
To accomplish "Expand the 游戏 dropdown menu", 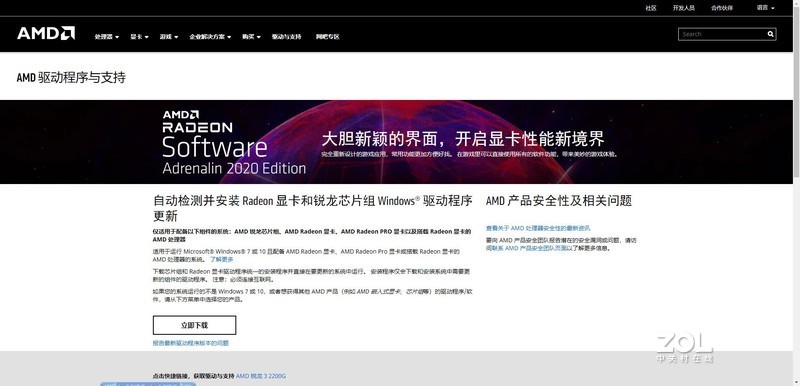I will tap(169, 37).
